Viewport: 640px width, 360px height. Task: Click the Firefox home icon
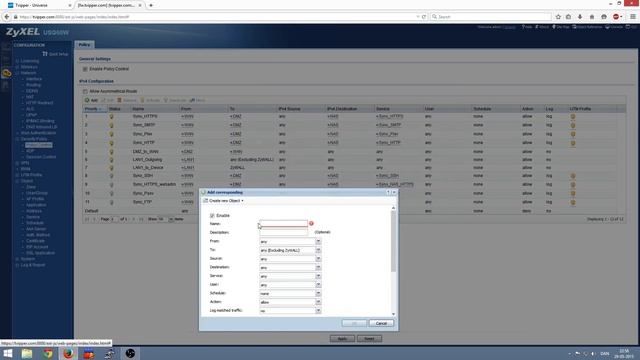(x=592, y=17)
